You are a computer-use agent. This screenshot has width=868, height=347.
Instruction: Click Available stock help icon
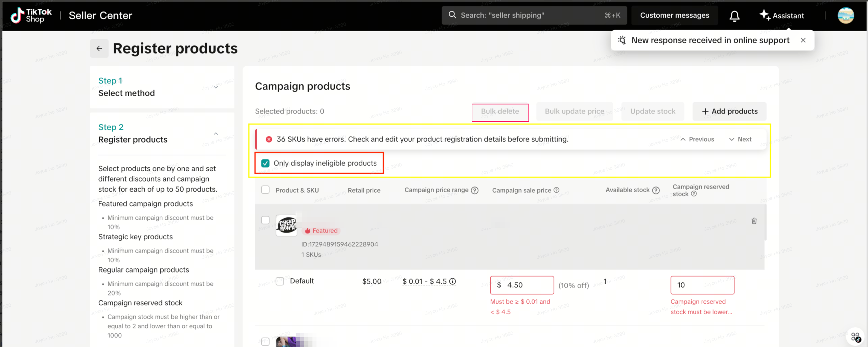(x=656, y=190)
